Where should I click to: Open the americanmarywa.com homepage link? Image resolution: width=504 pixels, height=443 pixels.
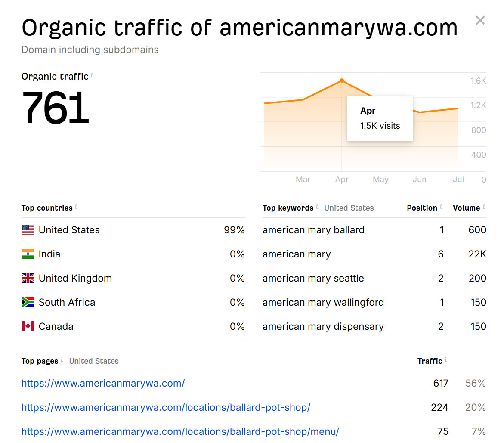point(103,383)
